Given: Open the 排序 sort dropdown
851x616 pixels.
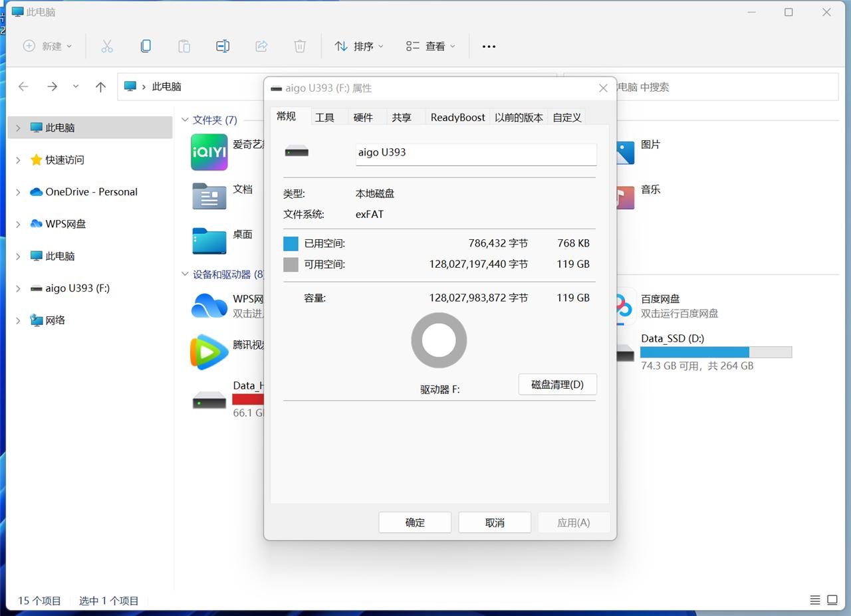Looking at the screenshot, I should pos(359,46).
